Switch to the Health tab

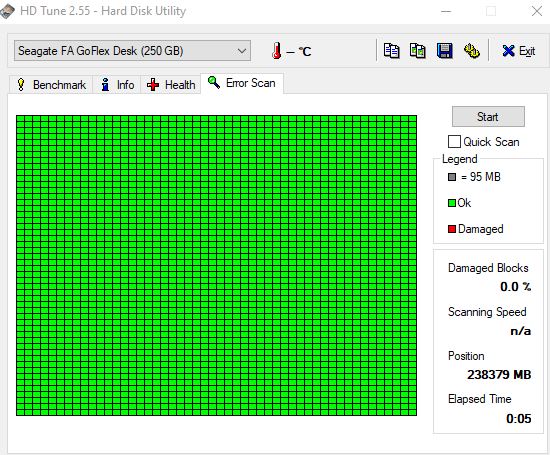pos(171,85)
